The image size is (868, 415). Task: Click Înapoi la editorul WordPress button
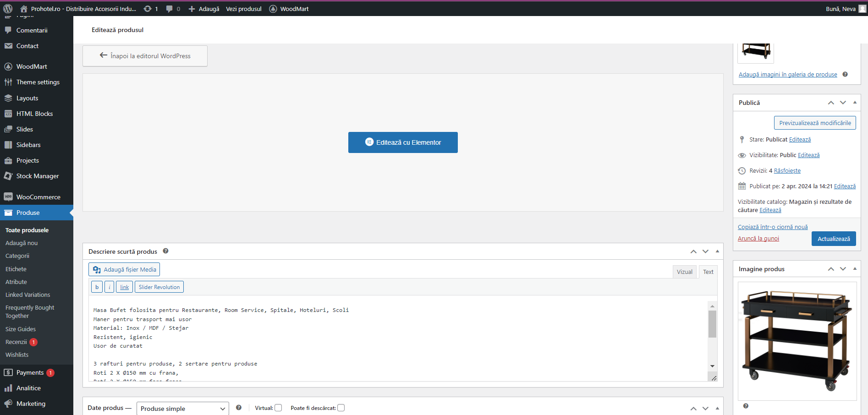tap(145, 56)
